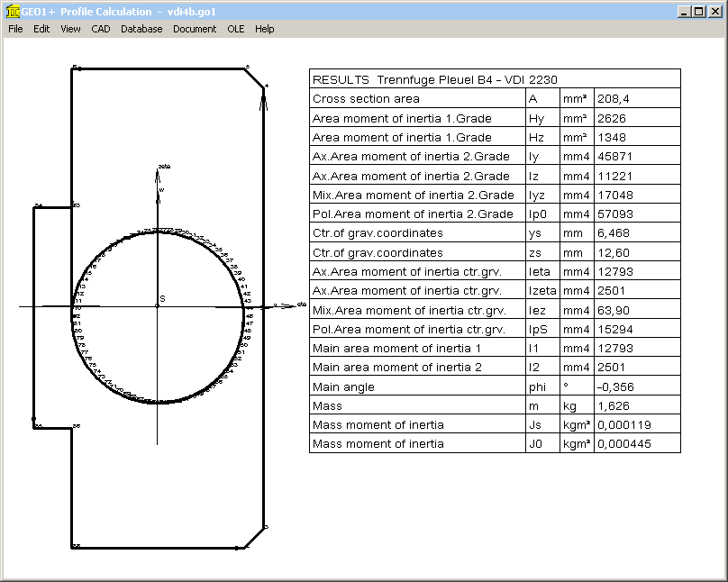Open the Document menu
The width and height of the screenshot is (728, 582).
click(195, 29)
